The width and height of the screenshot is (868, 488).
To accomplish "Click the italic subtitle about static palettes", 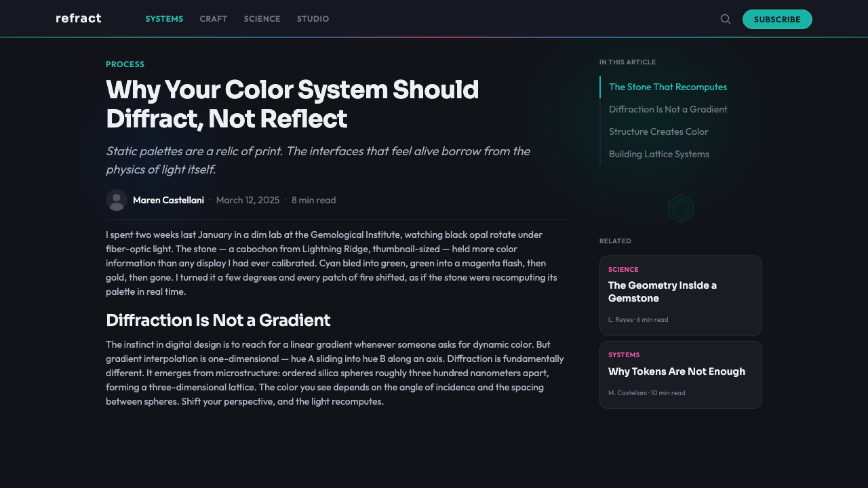I will pyautogui.click(x=318, y=160).
